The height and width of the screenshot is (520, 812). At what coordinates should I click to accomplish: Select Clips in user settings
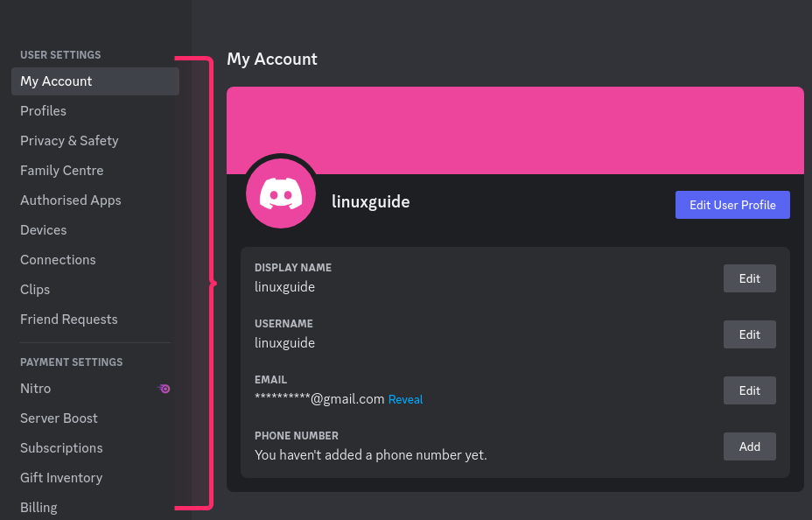pyautogui.click(x=35, y=290)
